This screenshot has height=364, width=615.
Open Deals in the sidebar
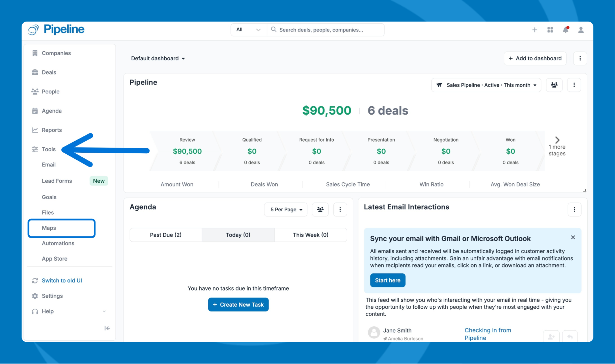(49, 72)
